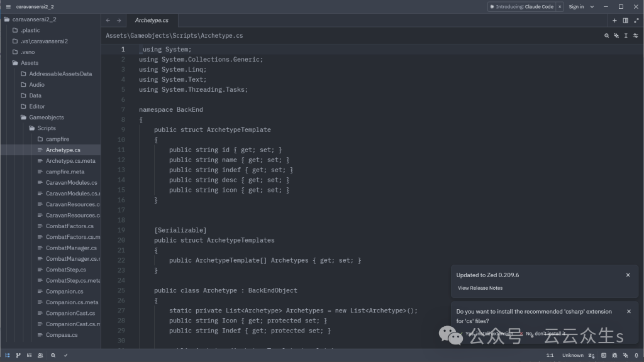
Task: Dismiss the Claude Code announcement banner
Action: coord(559,6)
